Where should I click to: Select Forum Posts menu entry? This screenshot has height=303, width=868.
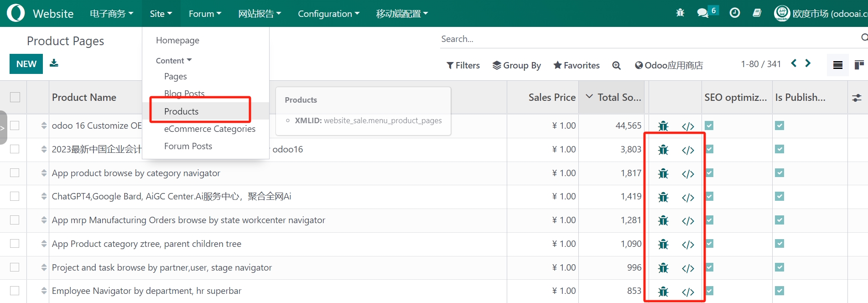pyautogui.click(x=188, y=146)
